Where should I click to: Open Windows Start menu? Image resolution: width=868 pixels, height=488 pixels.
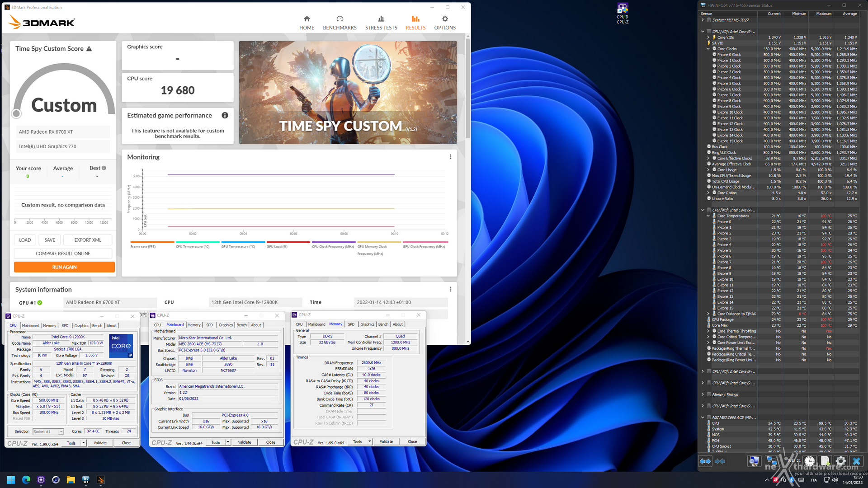[x=11, y=480]
